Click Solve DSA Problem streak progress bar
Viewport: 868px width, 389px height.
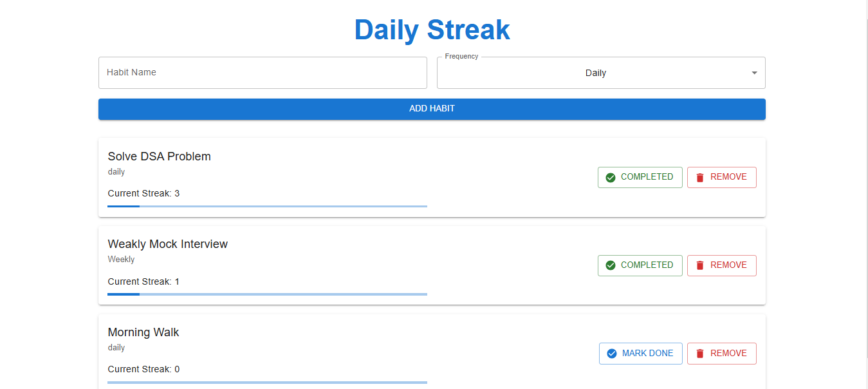click(267, 206)
